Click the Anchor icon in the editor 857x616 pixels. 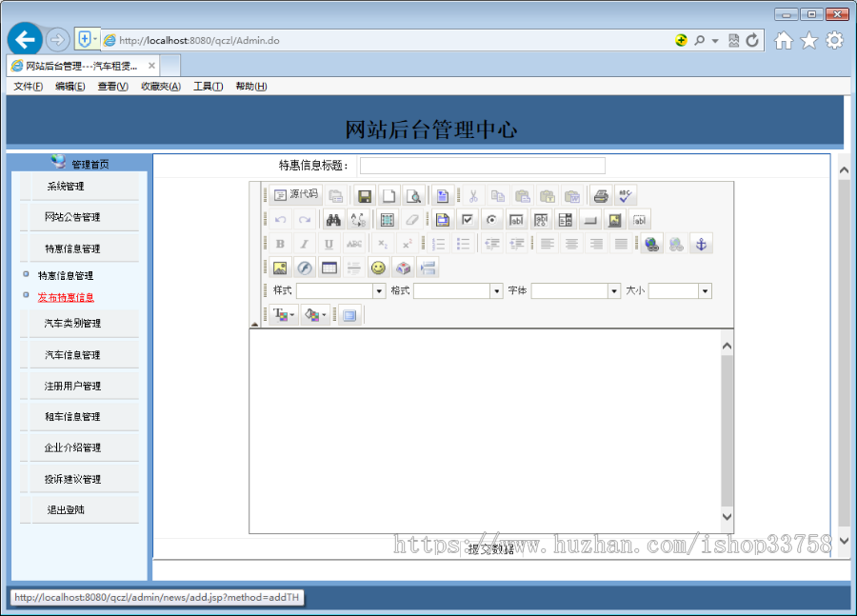point(701,244)
